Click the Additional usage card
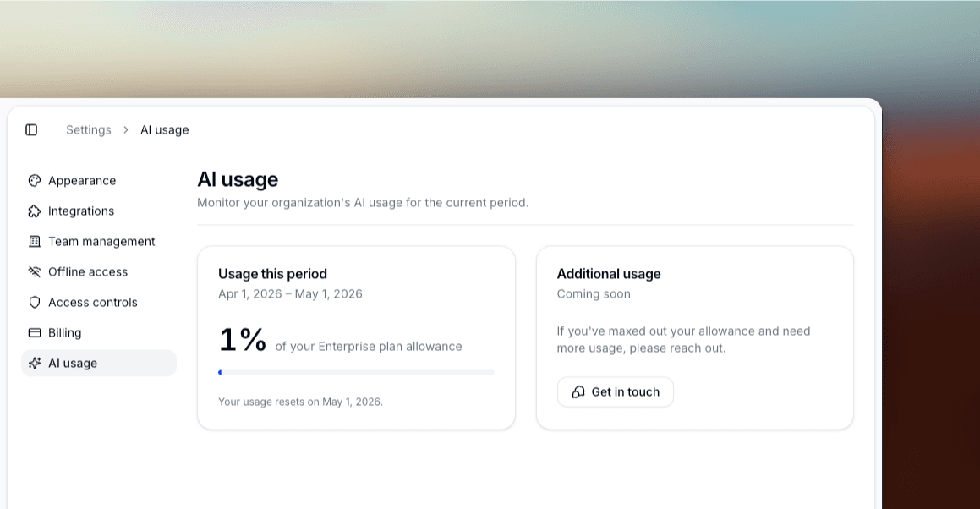This screenshot has width=980, height=509. coord(695,337)
